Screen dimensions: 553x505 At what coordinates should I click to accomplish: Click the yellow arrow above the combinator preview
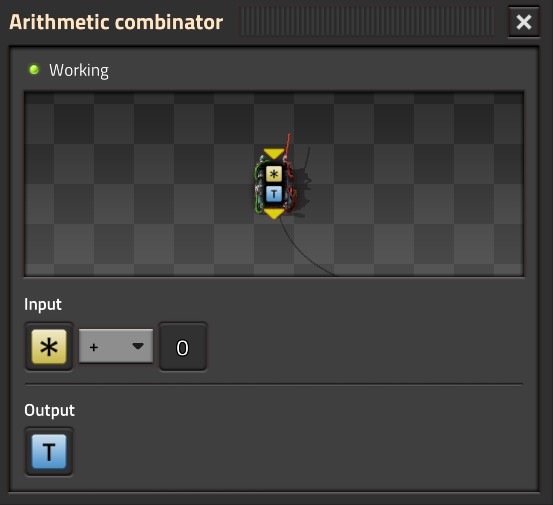tap(274, 153)
